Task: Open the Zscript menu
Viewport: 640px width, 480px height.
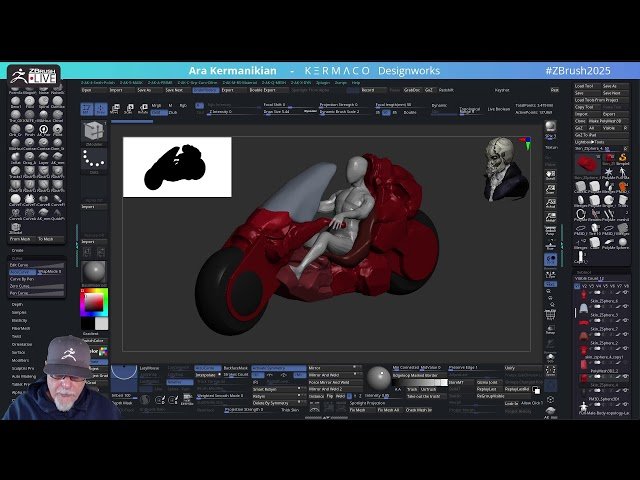Action: pos(340,83)
